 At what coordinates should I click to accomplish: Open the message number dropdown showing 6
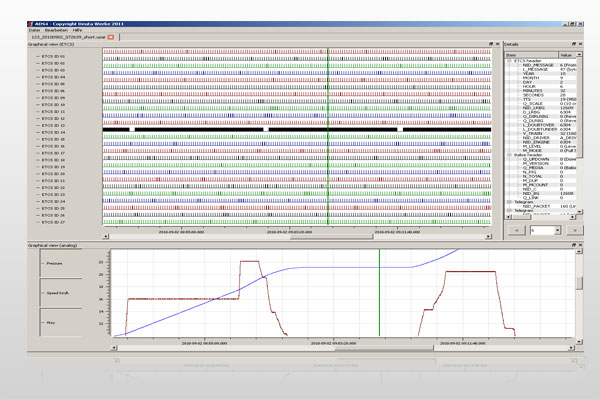tap(557, 230)
